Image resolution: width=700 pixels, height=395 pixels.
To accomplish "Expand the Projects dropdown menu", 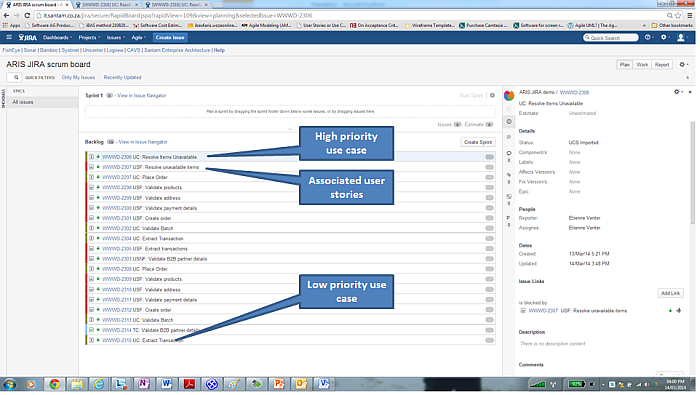I will 89,37.
